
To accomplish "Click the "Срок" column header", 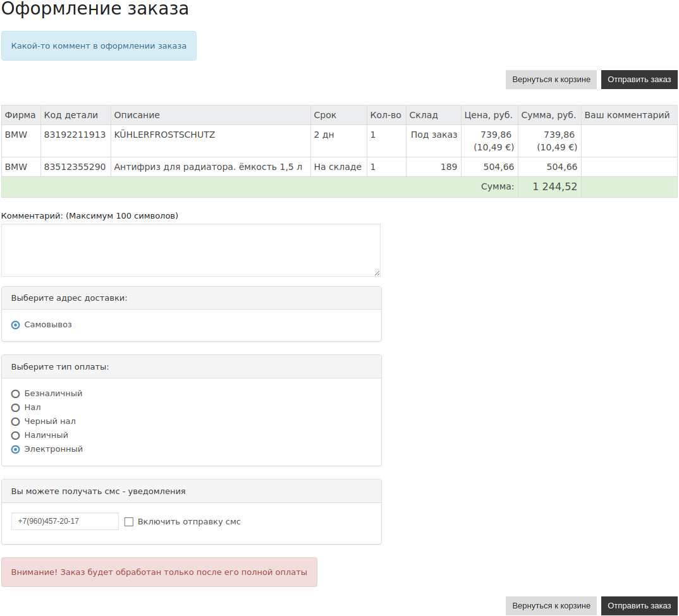I will [325, 115].
